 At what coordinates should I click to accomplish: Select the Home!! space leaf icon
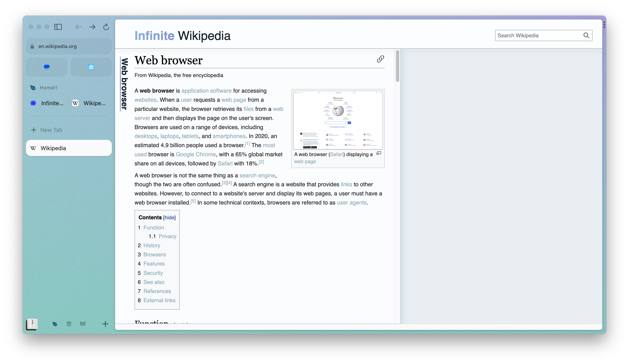(x=33, y=88)
